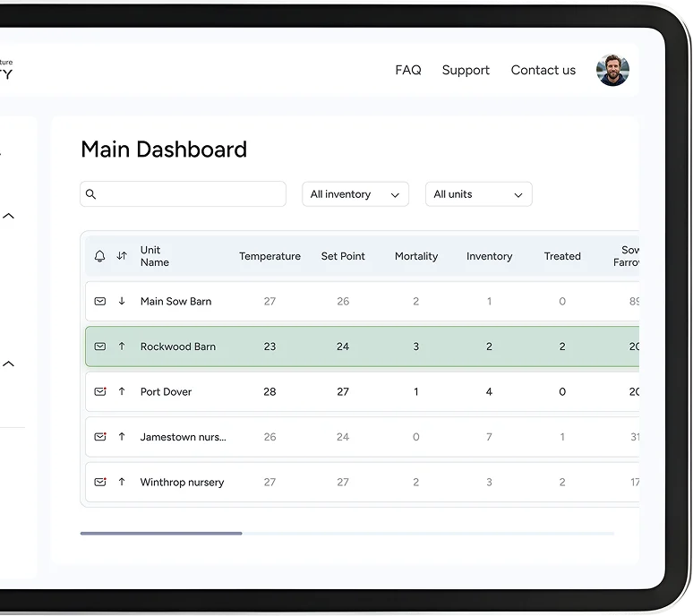Open the unread mail icon for Winthrop nursery

[x=100, y=482]
